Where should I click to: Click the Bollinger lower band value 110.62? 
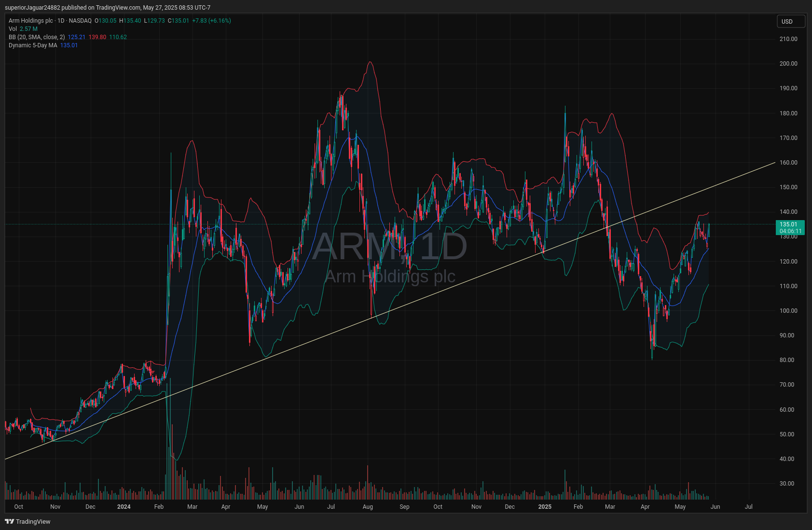(118, 37)
